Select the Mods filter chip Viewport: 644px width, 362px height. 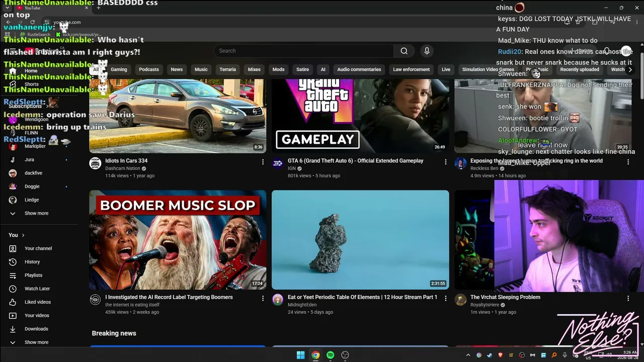(278, 69)
